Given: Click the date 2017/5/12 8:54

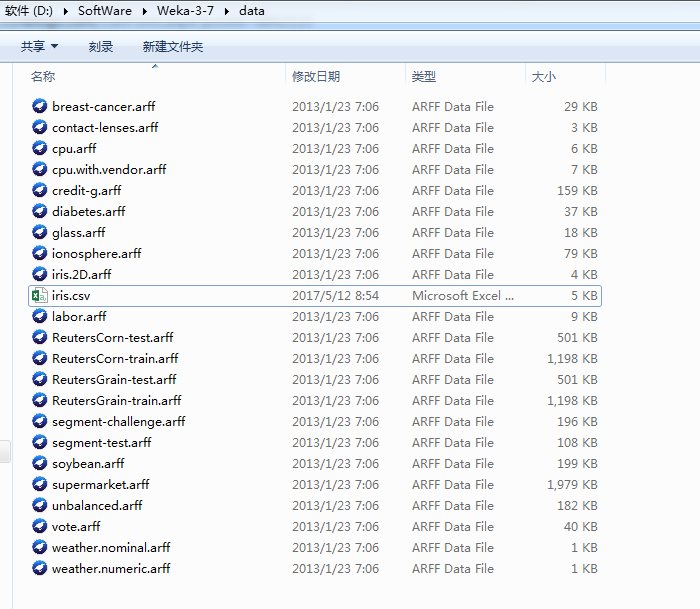Looking at the screenshot, I should coord(335,296).
